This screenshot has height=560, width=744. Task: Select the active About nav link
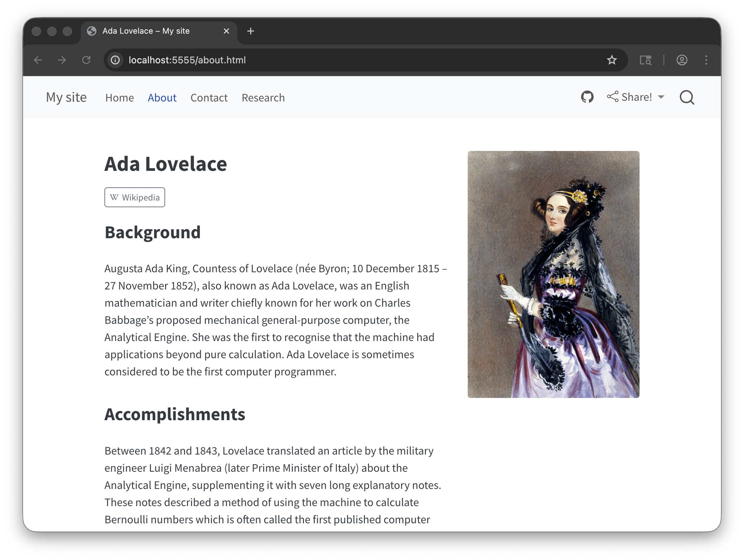point(162,98)
